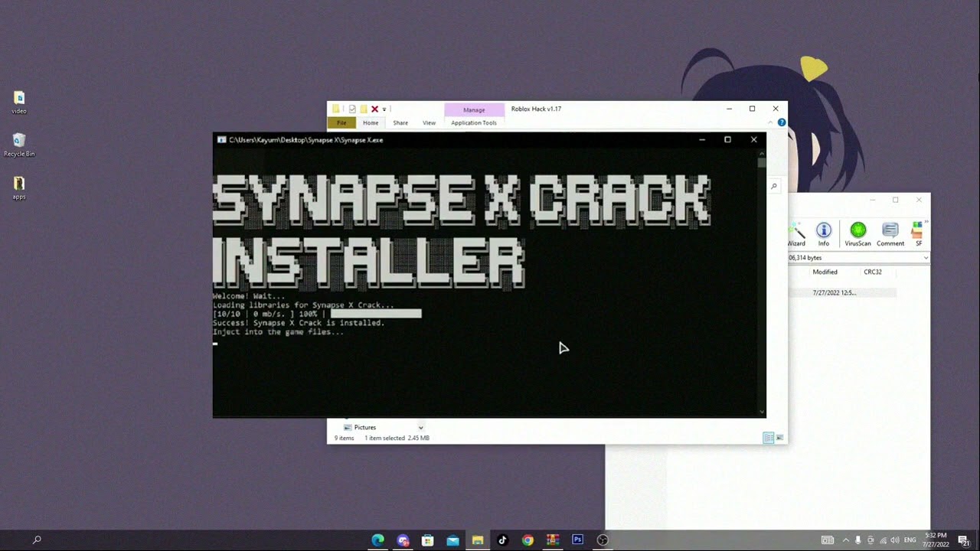
Task: Click the touch keyboard tray icon
Action: pyautogui.click(x=828, y=540)
